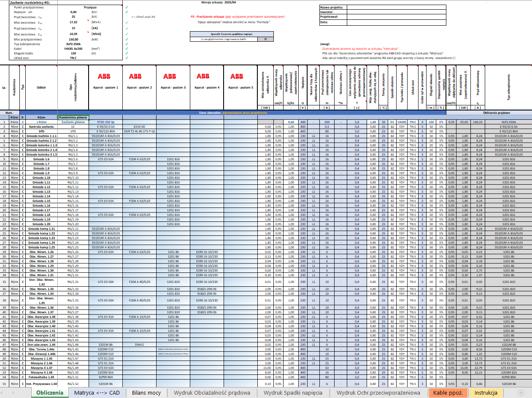Select the E219 3D device cell
Screen dimensions: 532x398
click(x=140, y=126)
